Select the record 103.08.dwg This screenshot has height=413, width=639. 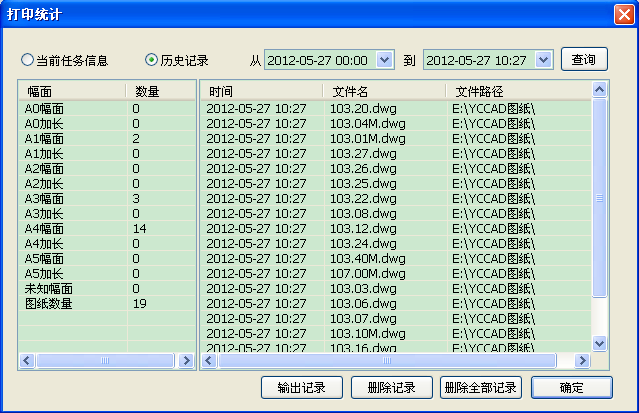(x=396, y=214)
